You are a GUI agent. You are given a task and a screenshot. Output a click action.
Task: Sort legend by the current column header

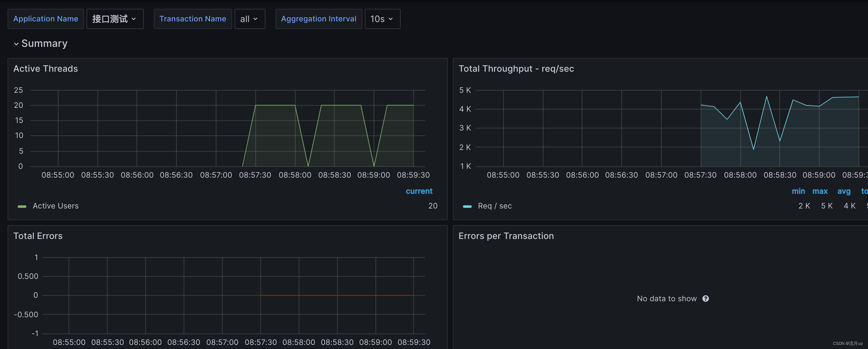tap(419, 191)
